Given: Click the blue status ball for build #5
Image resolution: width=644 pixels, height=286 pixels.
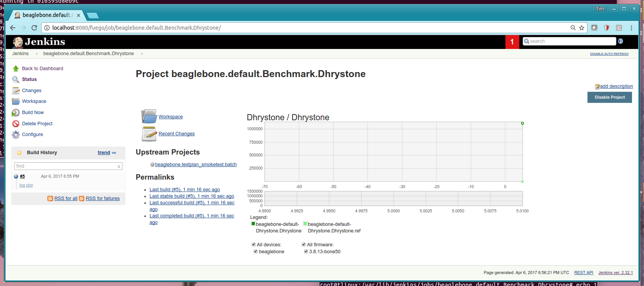Looking at the screenshot, I should pos(16,177).
